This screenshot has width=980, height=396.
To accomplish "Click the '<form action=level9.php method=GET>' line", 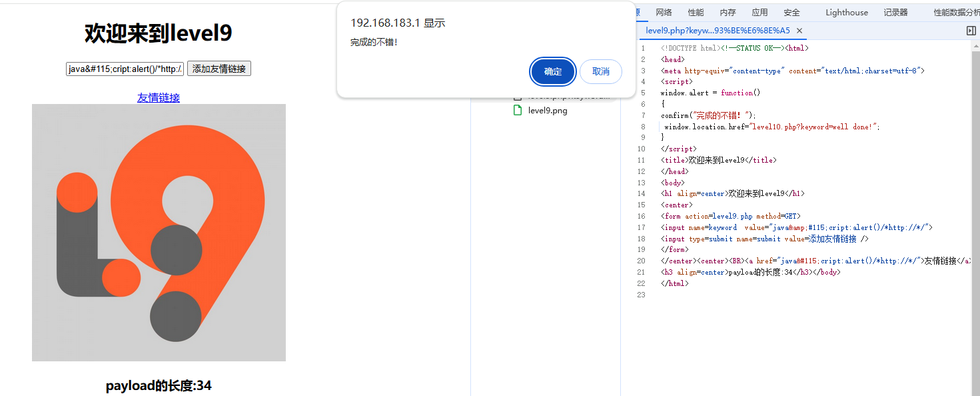I will (730, 216).
